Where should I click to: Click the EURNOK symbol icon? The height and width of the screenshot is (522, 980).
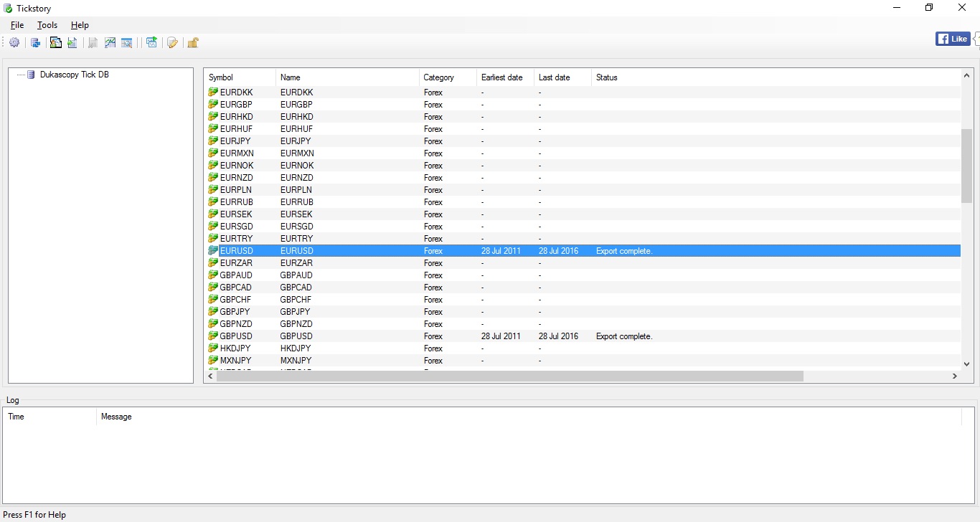click(x=213, y=166)
